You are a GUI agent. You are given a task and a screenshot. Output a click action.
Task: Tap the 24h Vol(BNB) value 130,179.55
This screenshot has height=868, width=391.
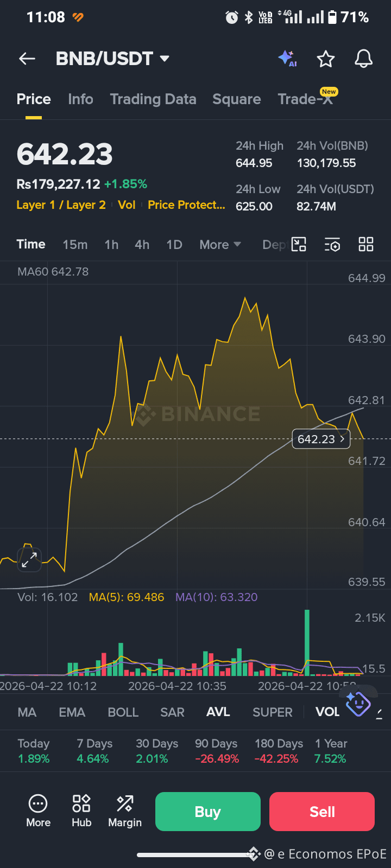[x=326, y=163]
